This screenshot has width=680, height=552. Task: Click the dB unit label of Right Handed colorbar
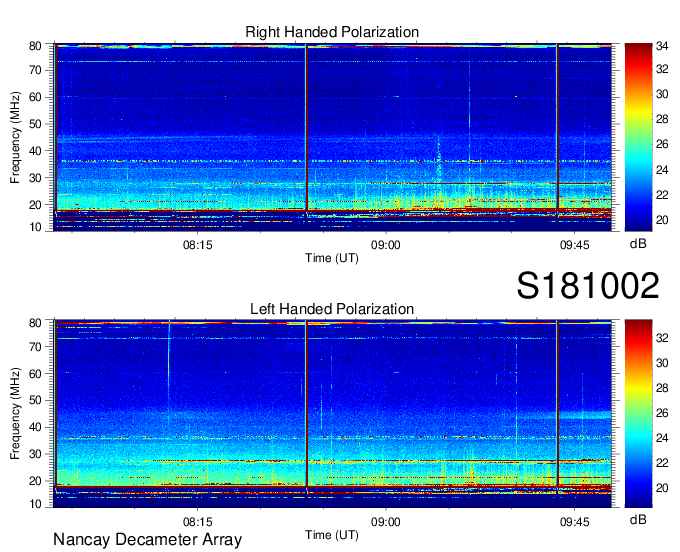pos(638,244)
